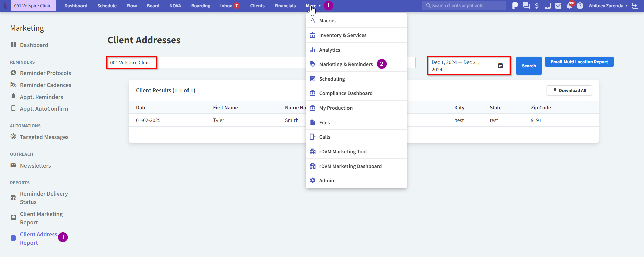644x257 pixels.
Task: Select Marketing & Reminders from the menu
Action: [x=346, y=64]
